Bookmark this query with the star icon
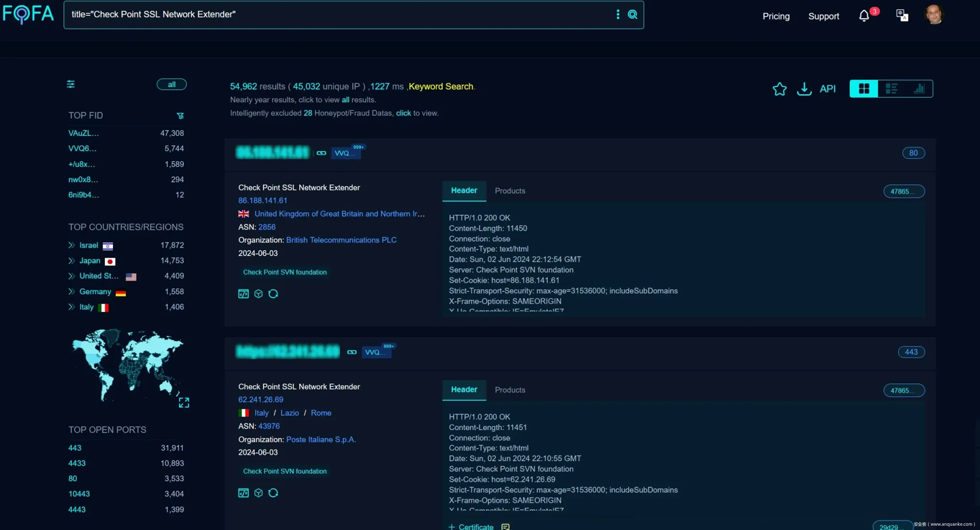Viewport: 980px width, 530px height. pyautogui.click(x=779, y=89)
